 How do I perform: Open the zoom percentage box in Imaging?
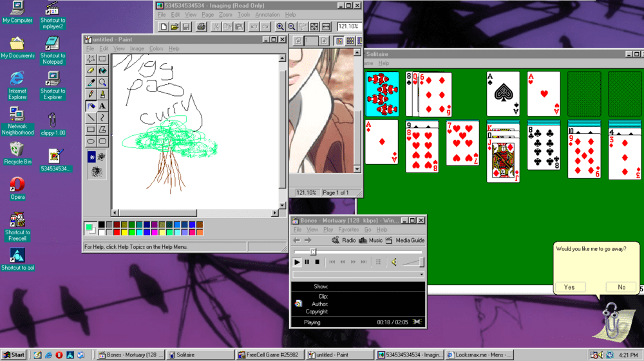pos(348,26)
